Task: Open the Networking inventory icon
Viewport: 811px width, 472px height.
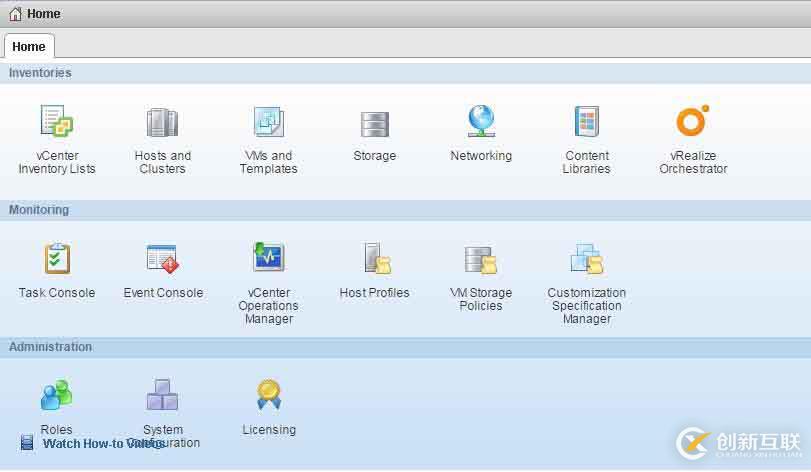Action: tap(481, 122)
